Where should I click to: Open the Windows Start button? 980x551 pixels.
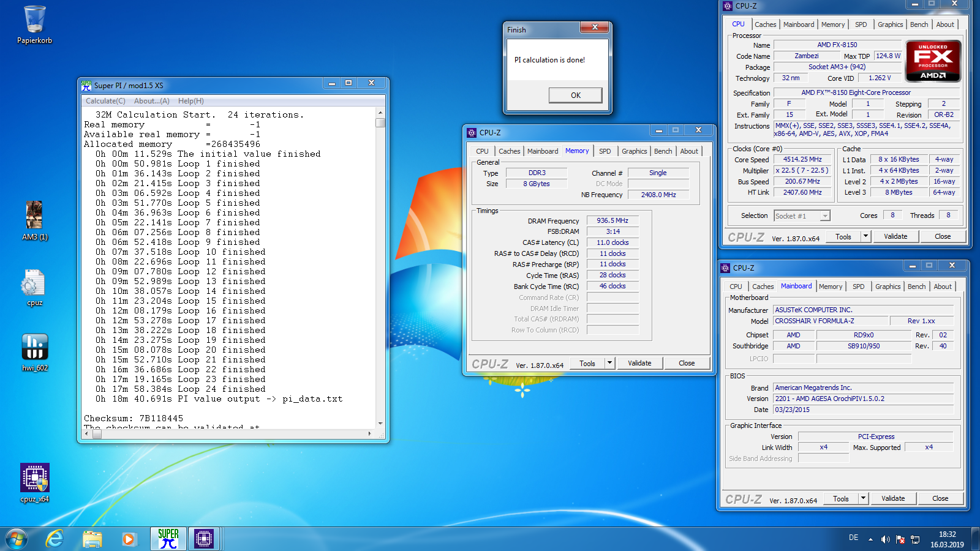[x=17, y=539]
